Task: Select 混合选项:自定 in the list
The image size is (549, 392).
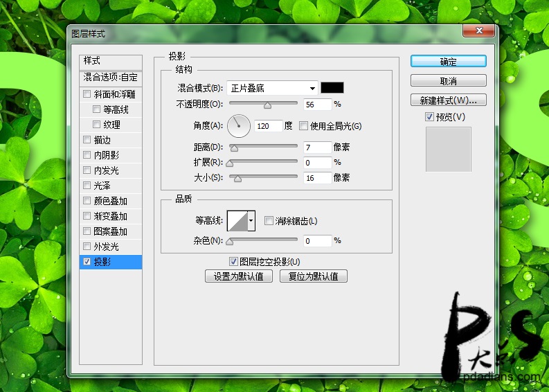Action: (x=111, y=78)
